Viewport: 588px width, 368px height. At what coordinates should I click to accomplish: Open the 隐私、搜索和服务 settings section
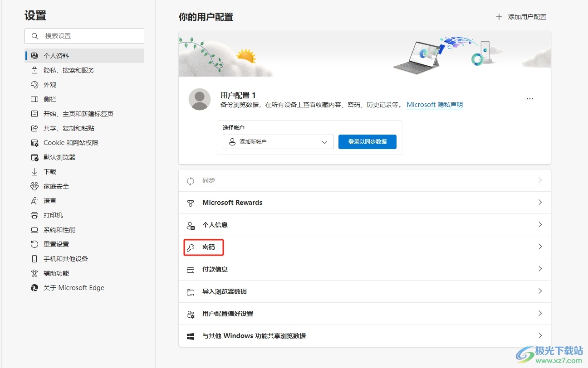tap(84, 70)
